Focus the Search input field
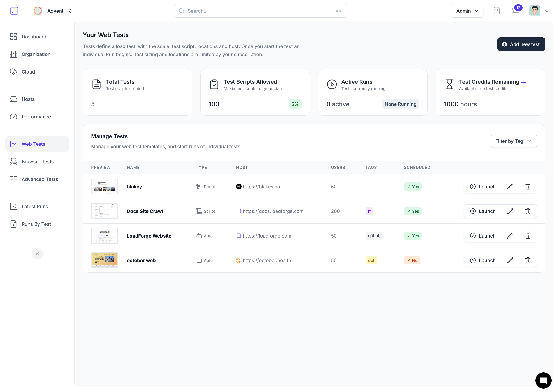Image resolution: width=555 pixels, height=392 pixels. [260, 11]
